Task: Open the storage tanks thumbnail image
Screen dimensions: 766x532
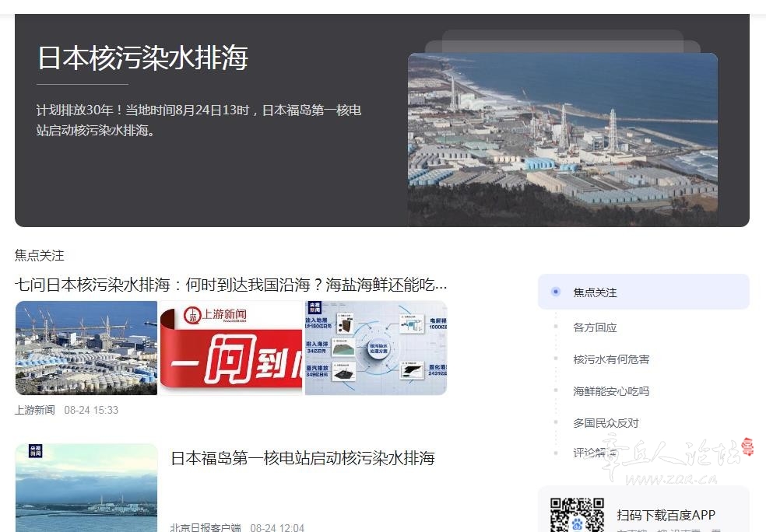Action: click(86, 348)
